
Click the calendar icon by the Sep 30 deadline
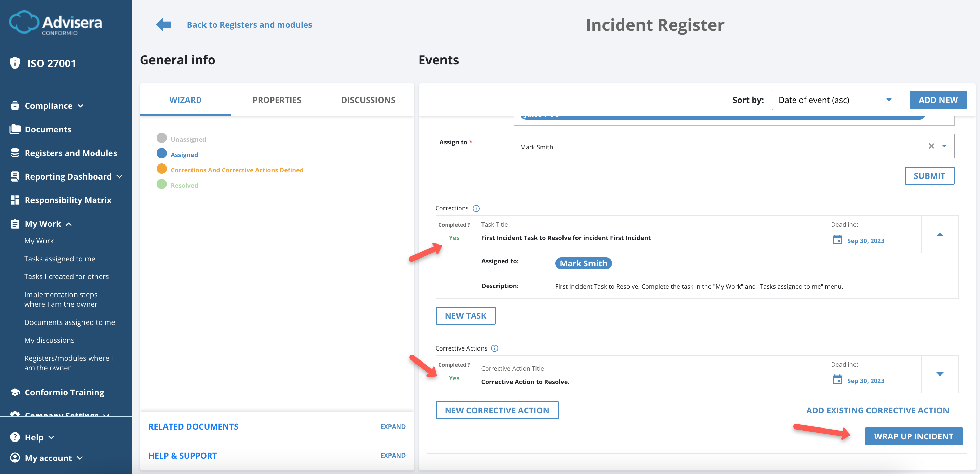point(837,240)
